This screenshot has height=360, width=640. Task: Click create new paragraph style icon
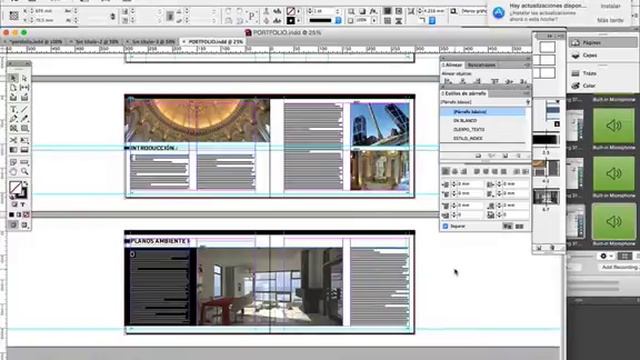(506, 156)
